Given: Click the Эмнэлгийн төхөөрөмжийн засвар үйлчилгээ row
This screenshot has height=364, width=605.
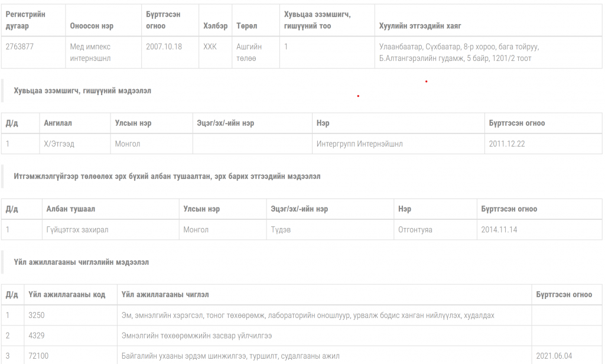Looking at the screenshot, I should click(197, 336).
